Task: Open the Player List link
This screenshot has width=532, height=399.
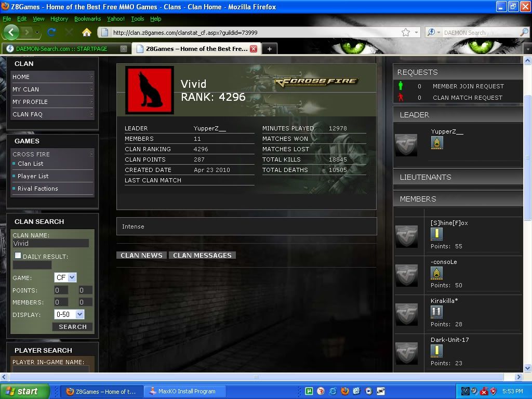Action: pyautogui.click(x=33, y=176)
